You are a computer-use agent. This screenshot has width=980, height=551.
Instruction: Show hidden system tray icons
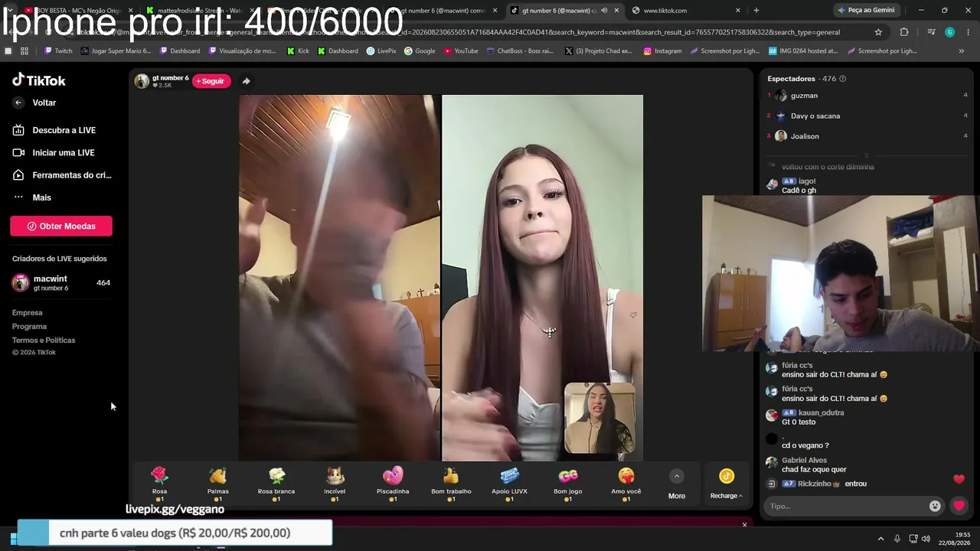(880, 539)
